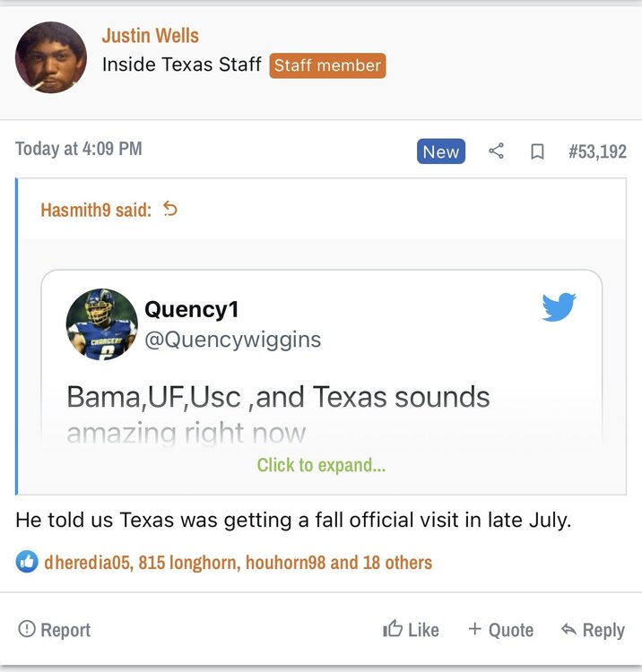Click the share post icon
The height and width of the screenshot is (672, 642).
(496, 151)
